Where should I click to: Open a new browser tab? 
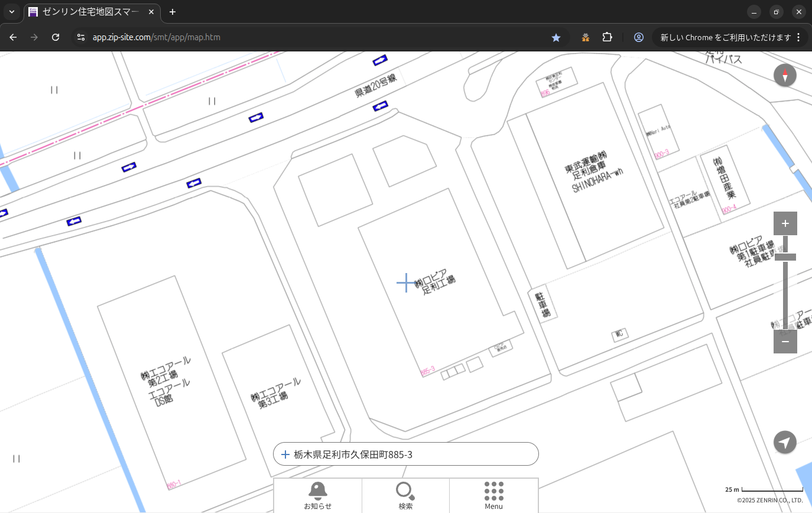tap(173, 12)
